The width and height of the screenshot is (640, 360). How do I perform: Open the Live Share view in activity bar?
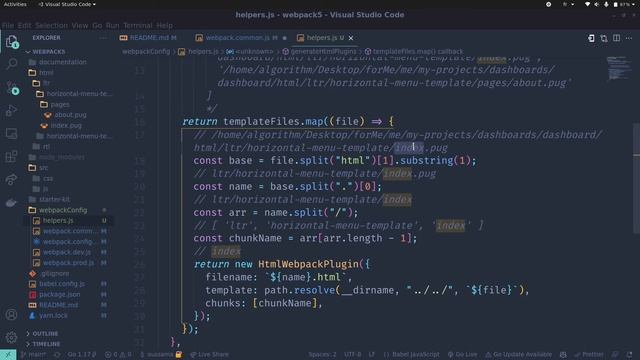pos(11,179)
